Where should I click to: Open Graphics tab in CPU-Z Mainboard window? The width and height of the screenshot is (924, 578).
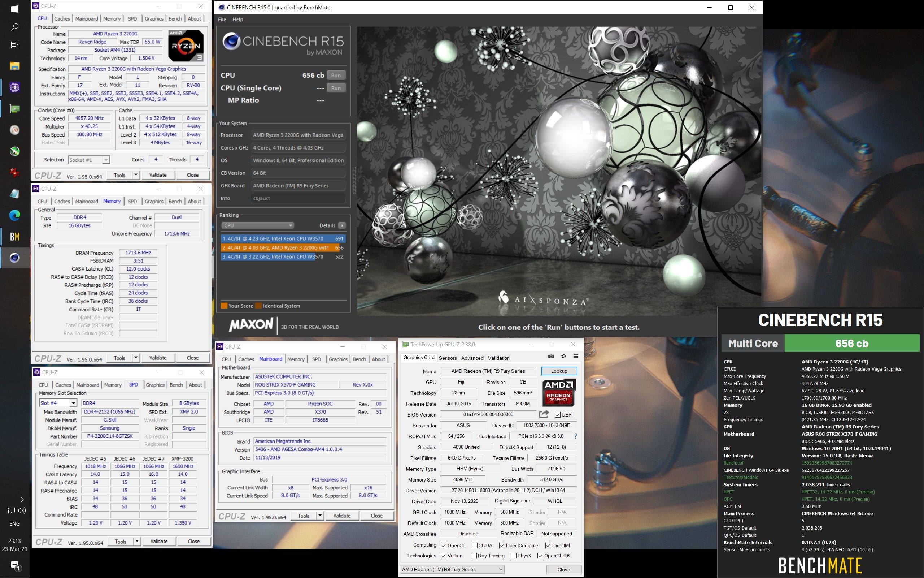coord(338,359)
